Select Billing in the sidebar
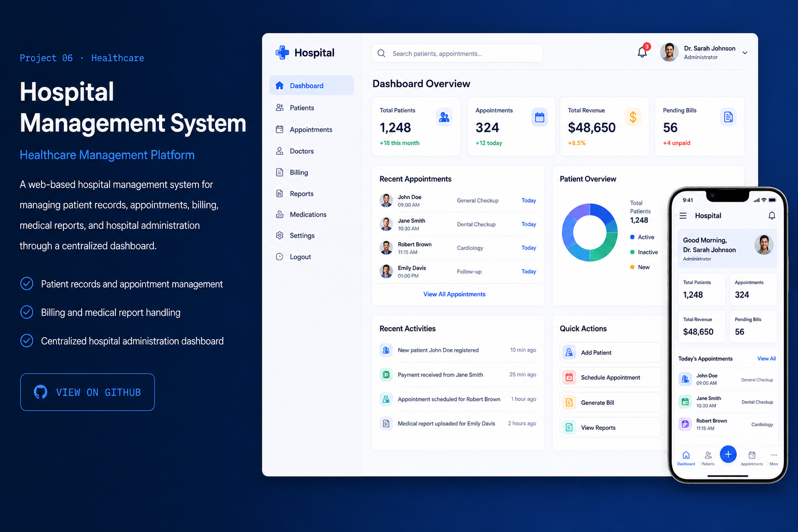798x532 pixels. pyautogui.click(x=312, y=172)
